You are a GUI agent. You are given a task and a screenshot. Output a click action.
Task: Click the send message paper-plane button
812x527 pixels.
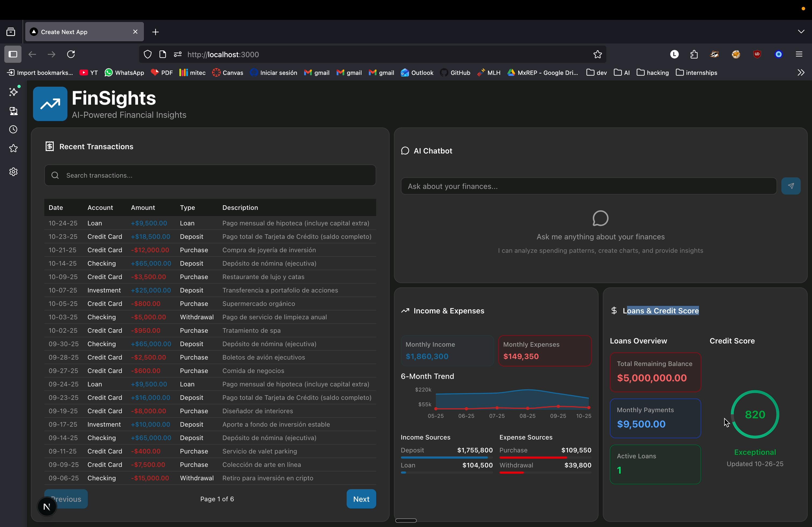pos(791,186)
